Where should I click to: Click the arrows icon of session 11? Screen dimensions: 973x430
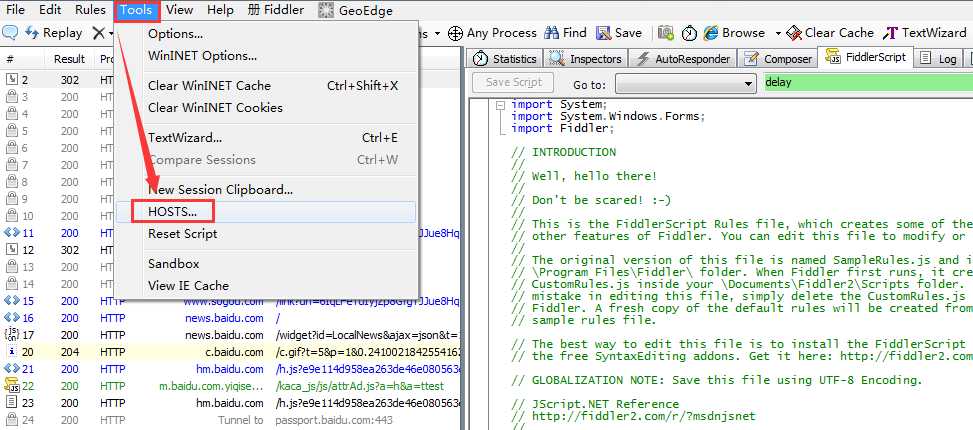(12, 233)
